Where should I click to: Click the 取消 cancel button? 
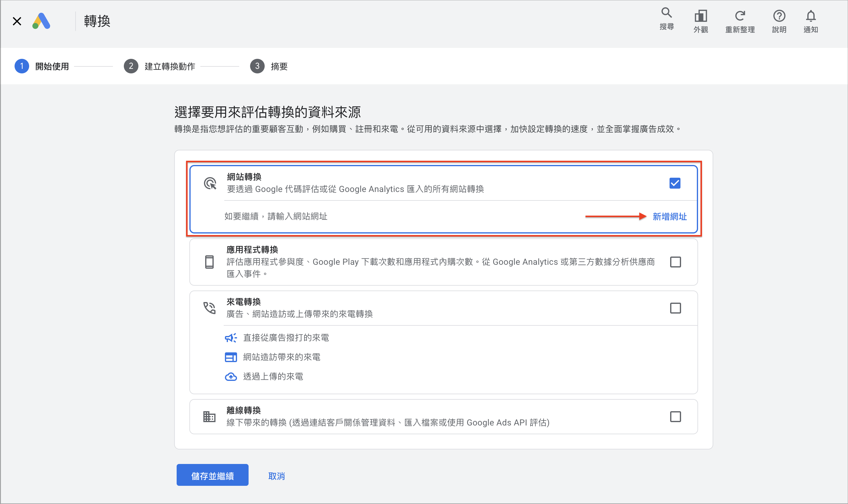click(x=276, y=476)
